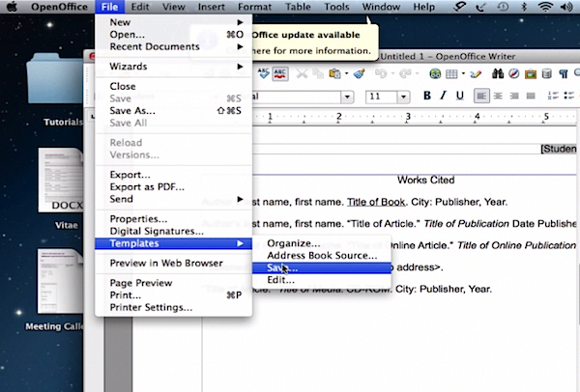Image resolution: width=580 pixels, height=392 pixels.
Task: Open the Data Sources cylinder icon
Action: pyautogui.click(x=547, y=74)
